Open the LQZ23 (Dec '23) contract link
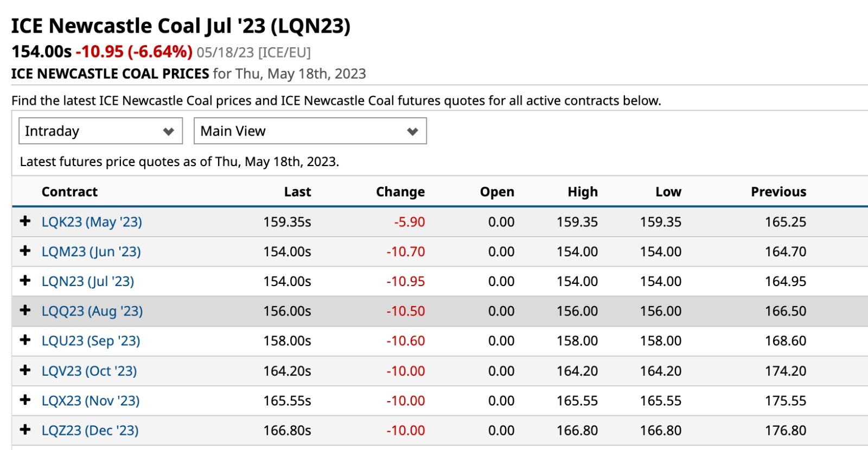The width and height of the screenshot is (868, 450). pos(90,431)
